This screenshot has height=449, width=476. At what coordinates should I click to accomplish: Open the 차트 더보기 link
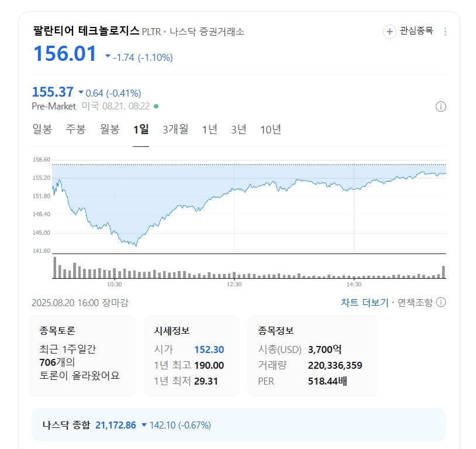364,303
